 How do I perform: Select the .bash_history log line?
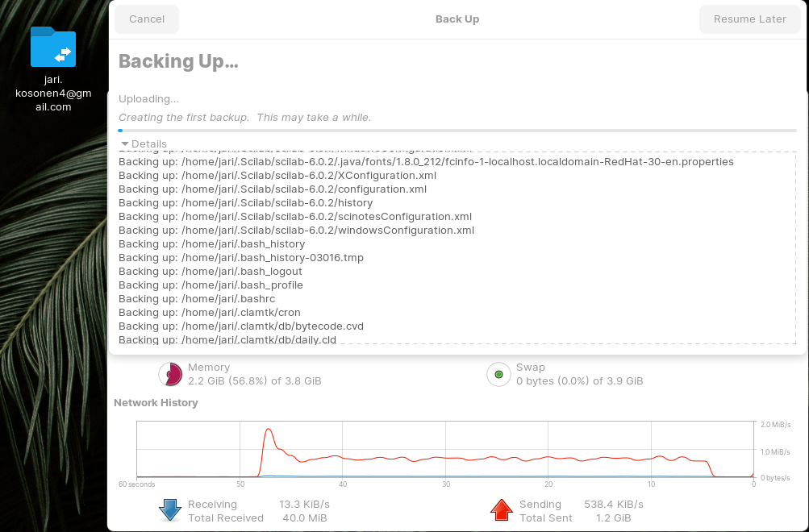(x=212, y=243)
